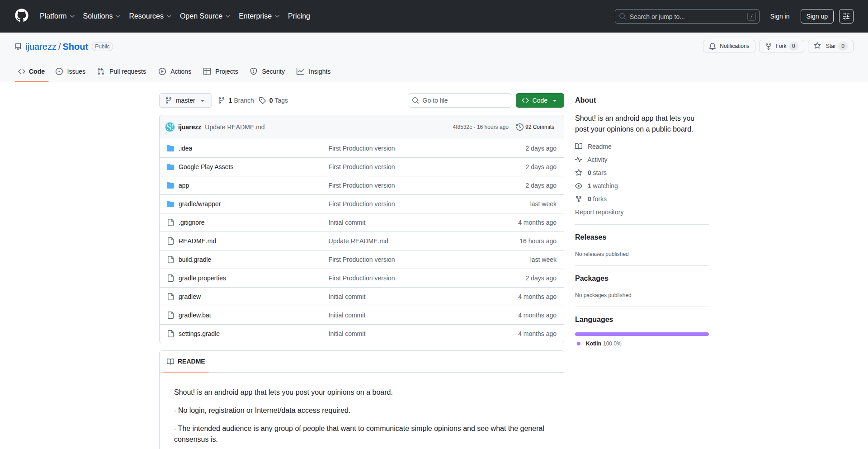View the 0 Tags link
The height and width of the screenshot is (449, 868).
pos(274,100)
